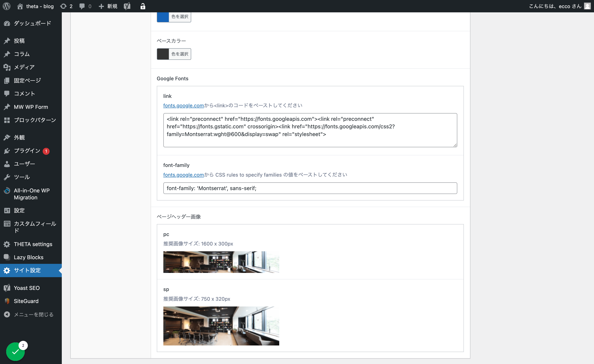Focus the font-family text input
Image resolution: width=594 pixels, height=364 pixels.
click(x=310, y=188)
